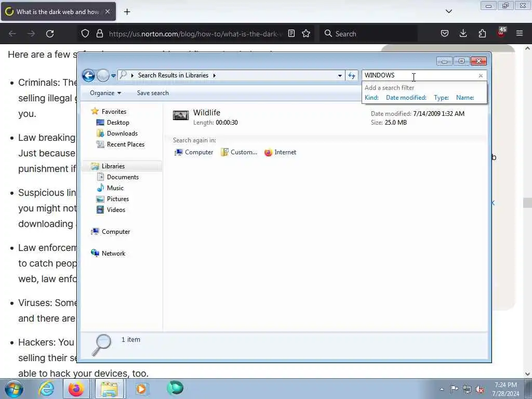Toggle Firefox reader view

[291, 33]
